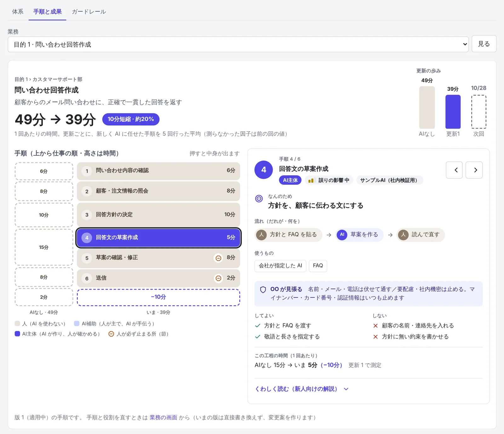Screen dimensions: 504x434
Task: Click the AI補助 legend color swatch
Action: 77,324
